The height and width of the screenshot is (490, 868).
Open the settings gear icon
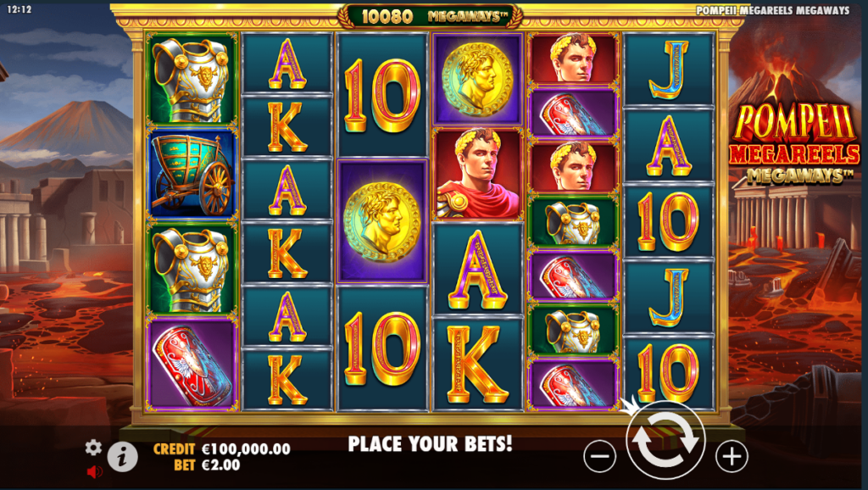[93, 448]
